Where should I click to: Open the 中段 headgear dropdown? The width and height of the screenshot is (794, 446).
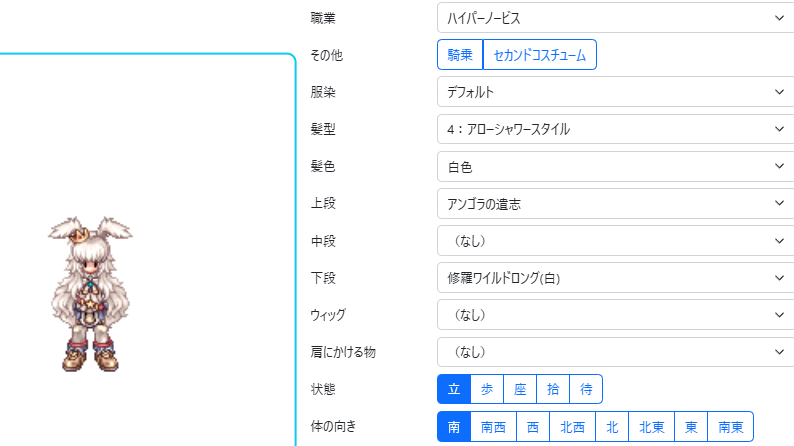tap(614, 241)
